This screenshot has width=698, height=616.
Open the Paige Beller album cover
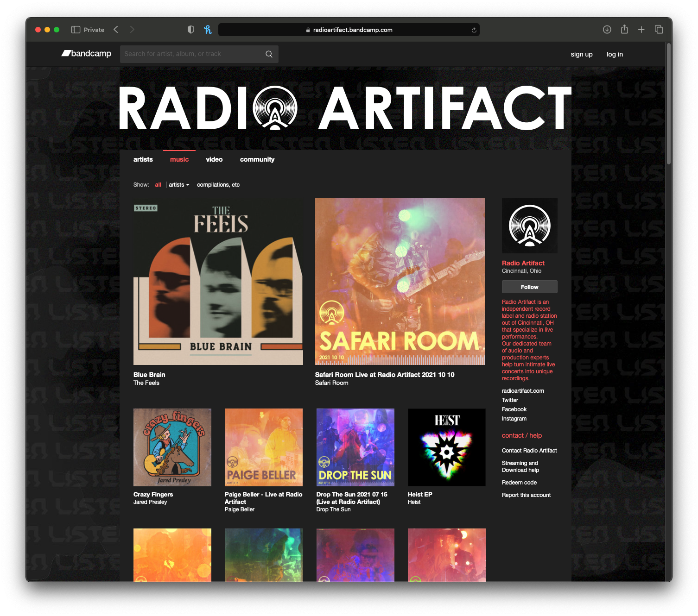[264, 447]
